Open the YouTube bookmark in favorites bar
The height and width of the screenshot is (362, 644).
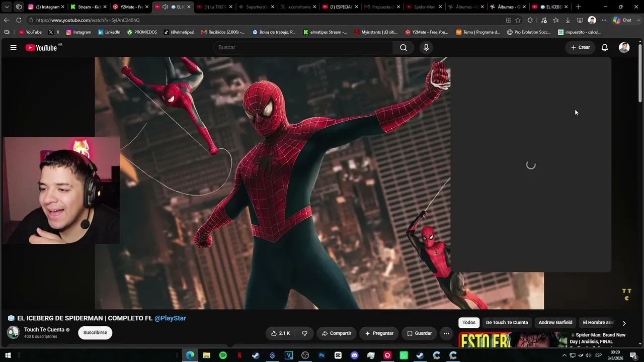[x=30, y=32]
